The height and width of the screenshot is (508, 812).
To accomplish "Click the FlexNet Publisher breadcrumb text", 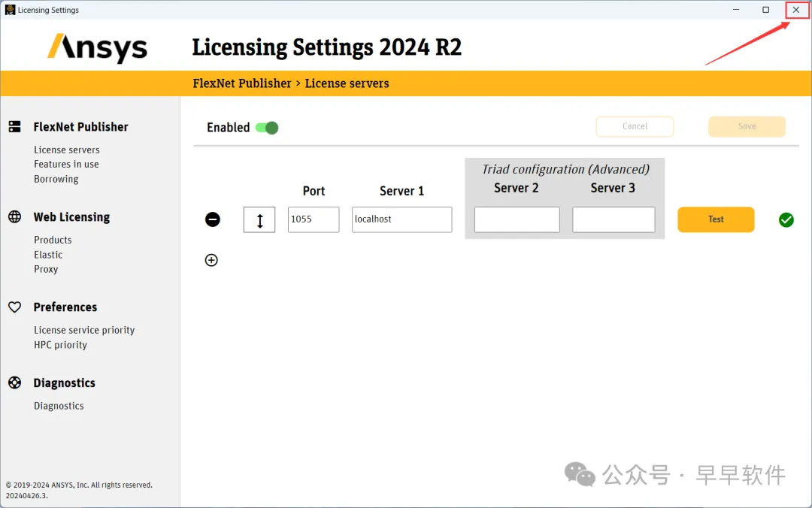I will coord(242,83).
